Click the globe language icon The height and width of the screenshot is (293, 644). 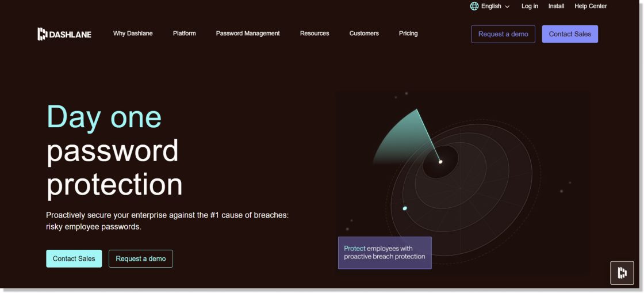[474, 6]
